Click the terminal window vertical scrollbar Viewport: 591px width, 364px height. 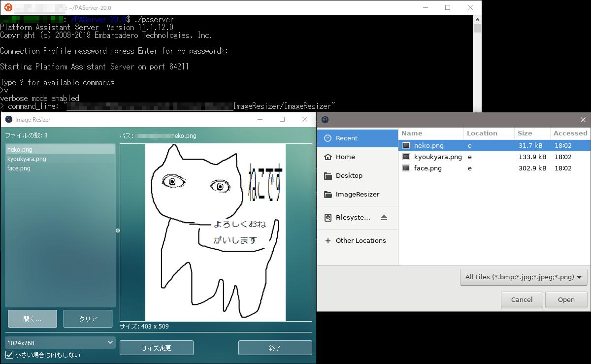pyautogui.click(x=477, y=64)
